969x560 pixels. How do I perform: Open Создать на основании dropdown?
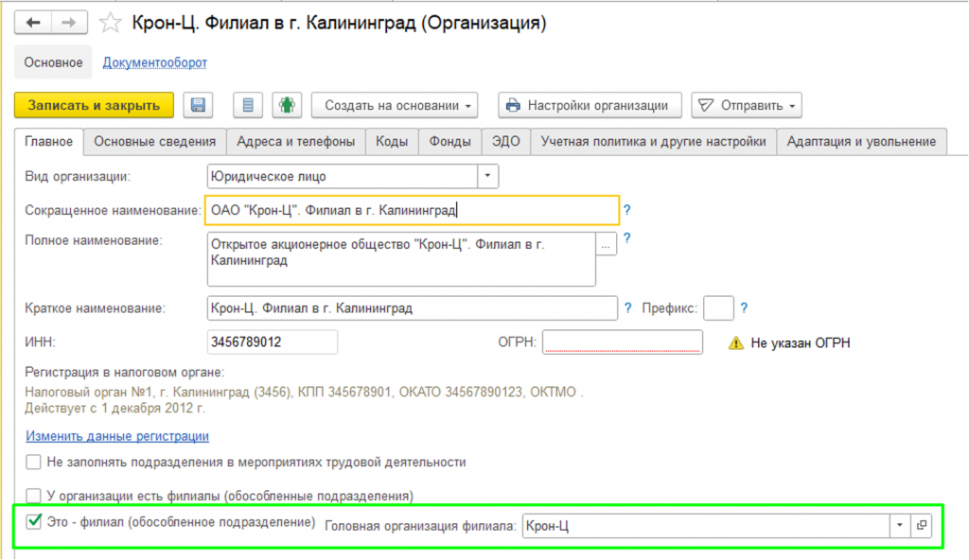click(395, 105)
